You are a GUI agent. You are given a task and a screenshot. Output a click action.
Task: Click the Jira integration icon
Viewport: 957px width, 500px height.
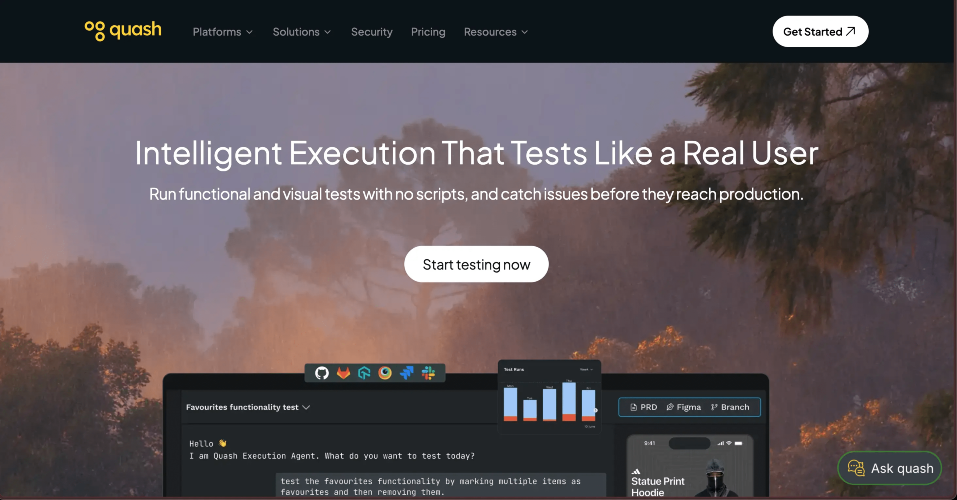406,372
